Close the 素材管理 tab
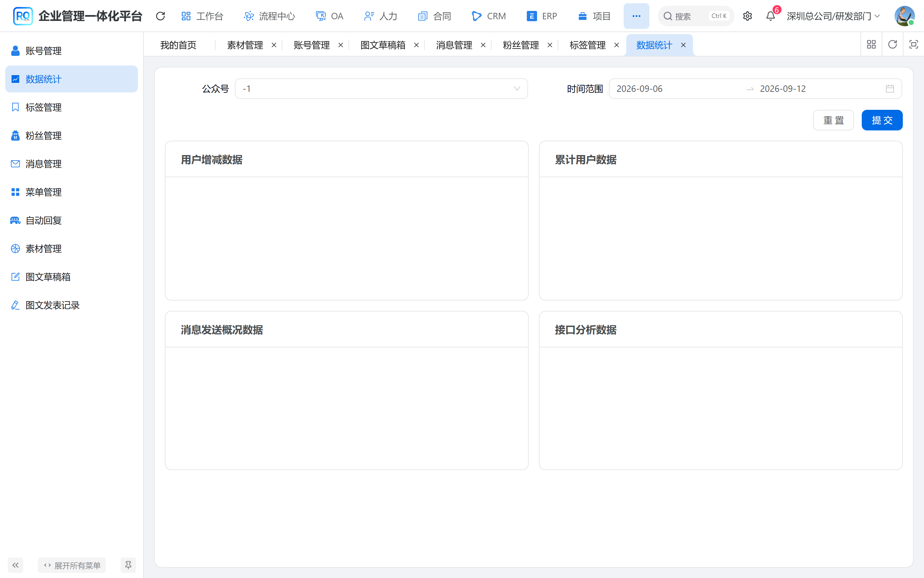This screenshot has height=578, width=924. (274, 45)
